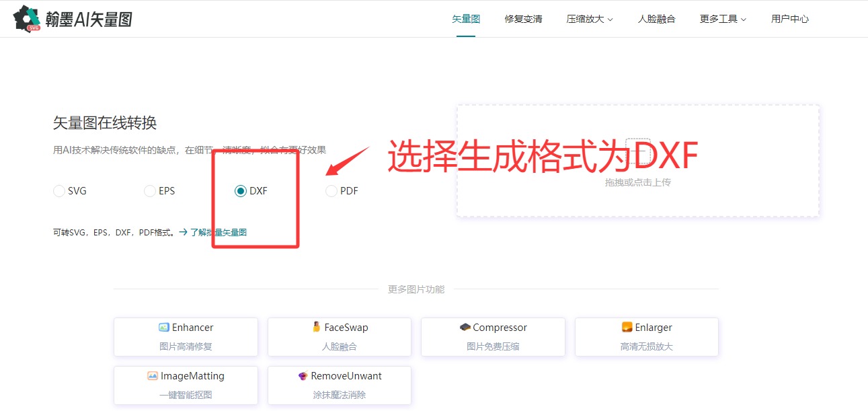Screen dimensions: 868x411
Task: Click the ImageMatting icon
Action: tap(153, 376)
